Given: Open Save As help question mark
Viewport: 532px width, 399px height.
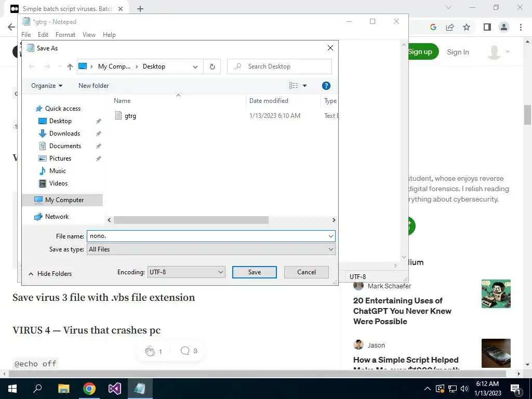Looking at the screenshot, I should (326, 86).
